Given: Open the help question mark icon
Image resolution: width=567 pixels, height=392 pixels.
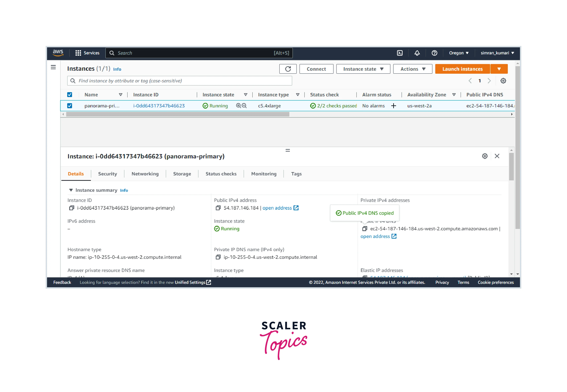Looking at the screenshot, I should (434, 53).
